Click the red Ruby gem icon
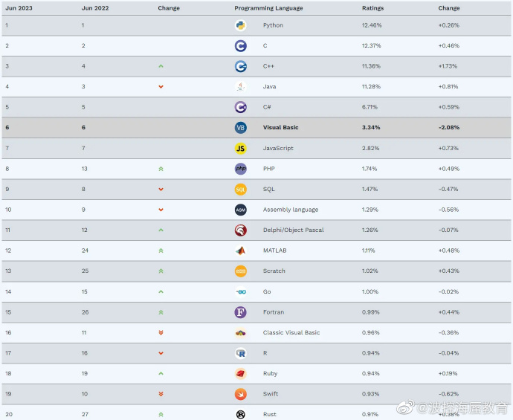Image resolution: width=513 pixels, height=420 pixels. tap(240, 374)
